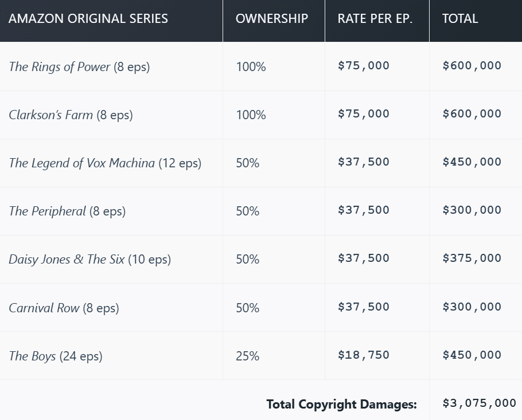Select the 25% ownership cell
This screenshot has width=522, height=420.
coord(247,356)
